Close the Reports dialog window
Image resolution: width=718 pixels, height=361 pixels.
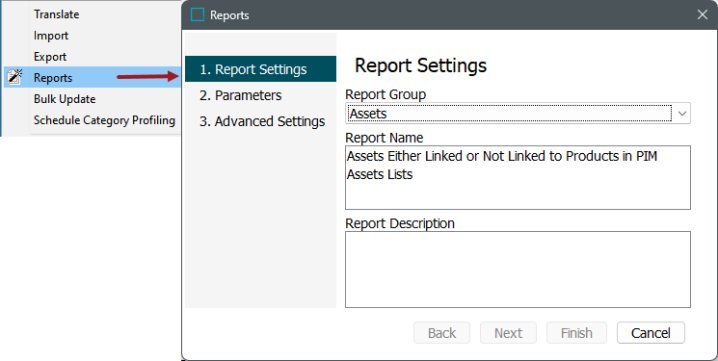[x=702, y=15]
